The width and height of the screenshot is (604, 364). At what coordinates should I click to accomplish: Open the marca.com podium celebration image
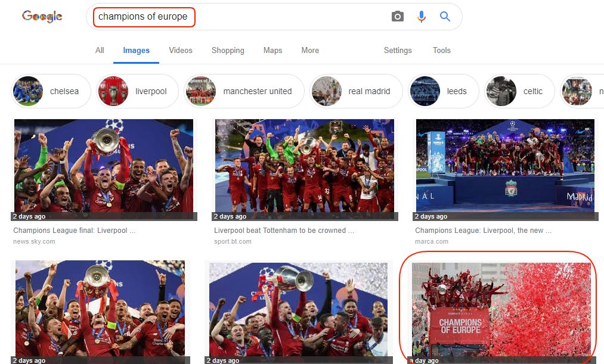(505, 170)
